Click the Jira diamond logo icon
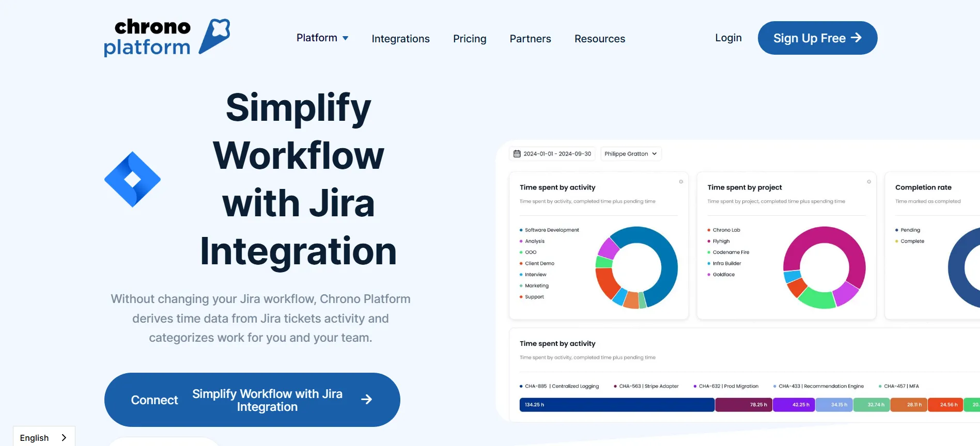980x446 pixels. pos(133,179)
